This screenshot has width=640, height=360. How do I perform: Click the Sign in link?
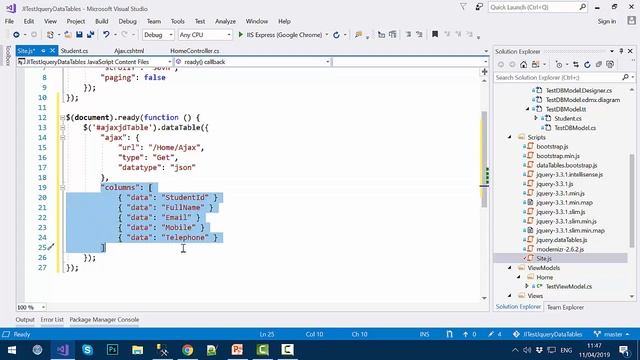[x=607, y=21]
